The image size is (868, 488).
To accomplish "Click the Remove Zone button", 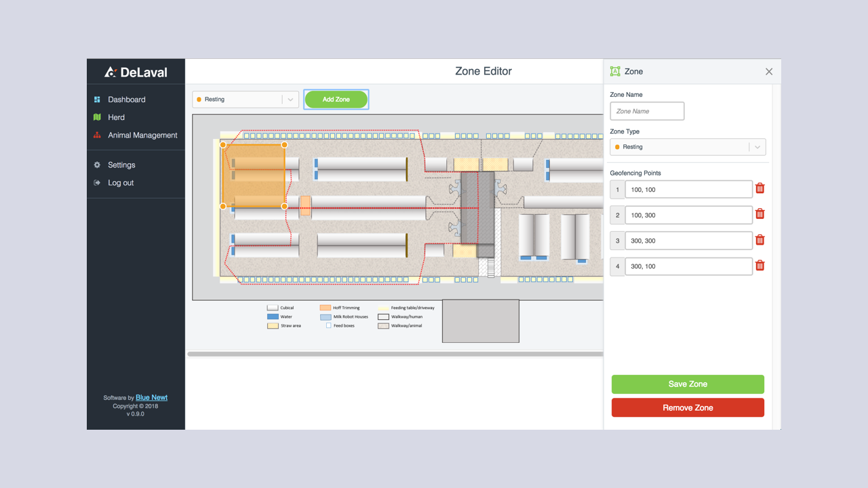I will (x=688, y=407).
